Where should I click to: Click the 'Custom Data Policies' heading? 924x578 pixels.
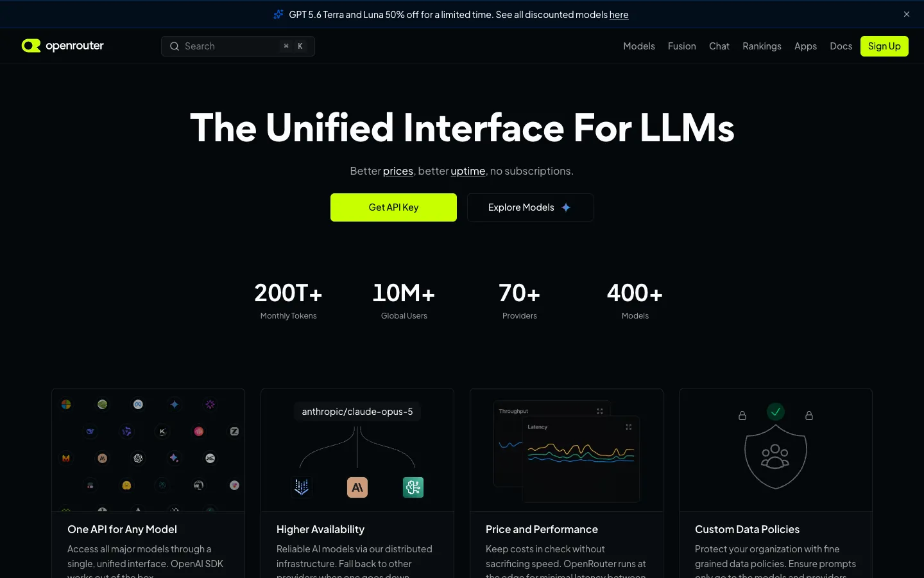pos(747,529)
